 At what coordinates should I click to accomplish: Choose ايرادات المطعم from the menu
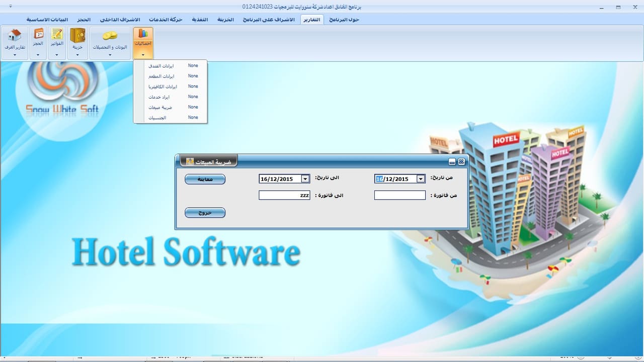pos(171,76)
